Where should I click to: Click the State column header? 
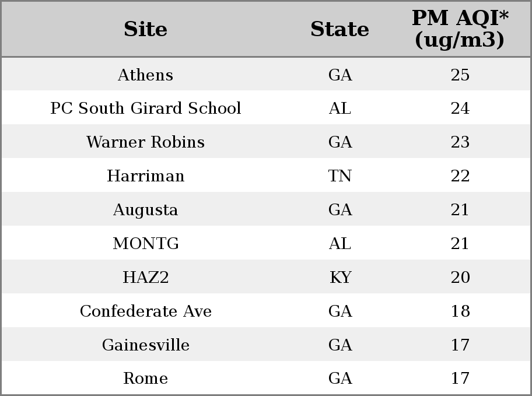[339, 29]
